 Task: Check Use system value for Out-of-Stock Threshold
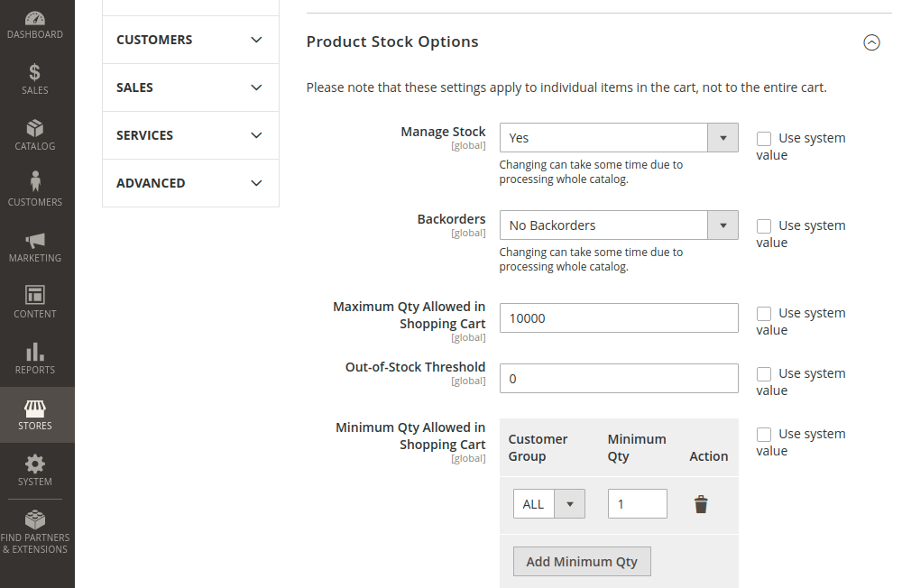click(764, 374)
